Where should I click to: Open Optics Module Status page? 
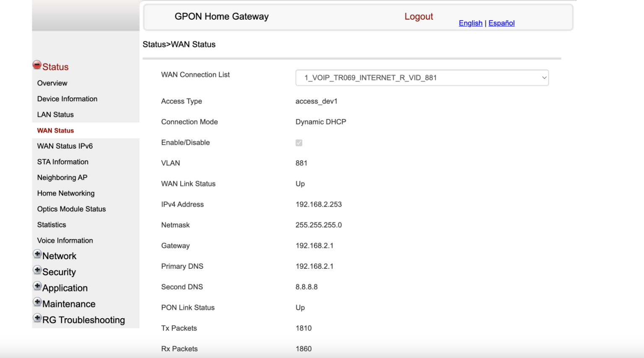click(71, 209)
